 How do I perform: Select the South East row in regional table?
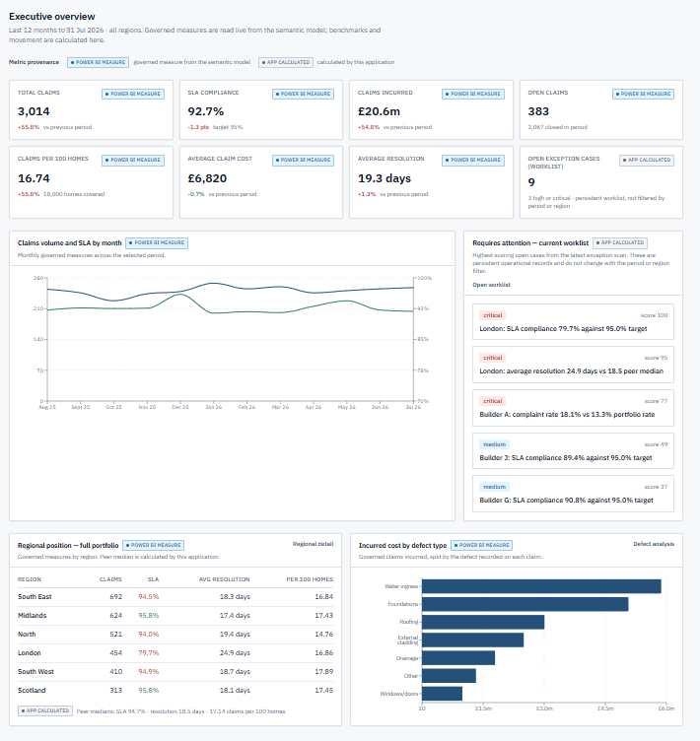tap(175, 597)
